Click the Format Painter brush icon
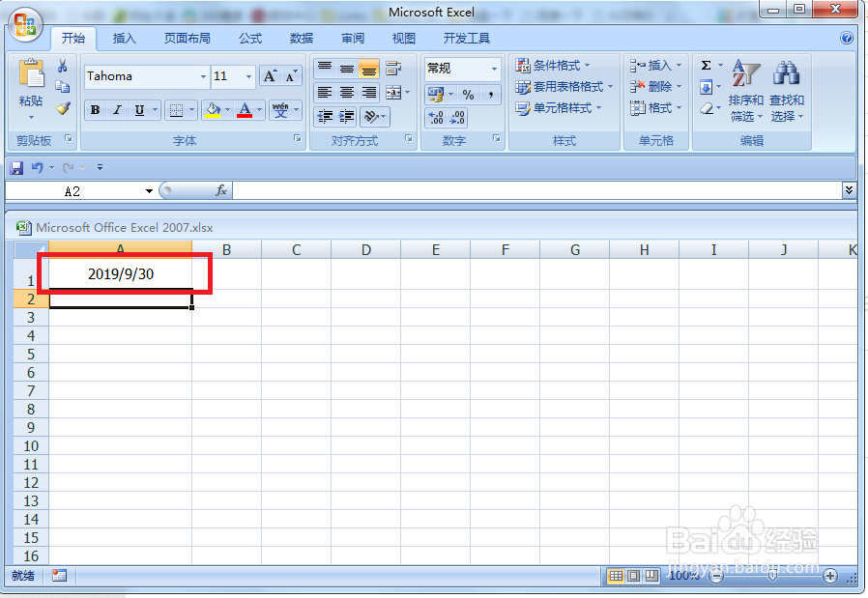The image size is (868, 598). [63, 108]
